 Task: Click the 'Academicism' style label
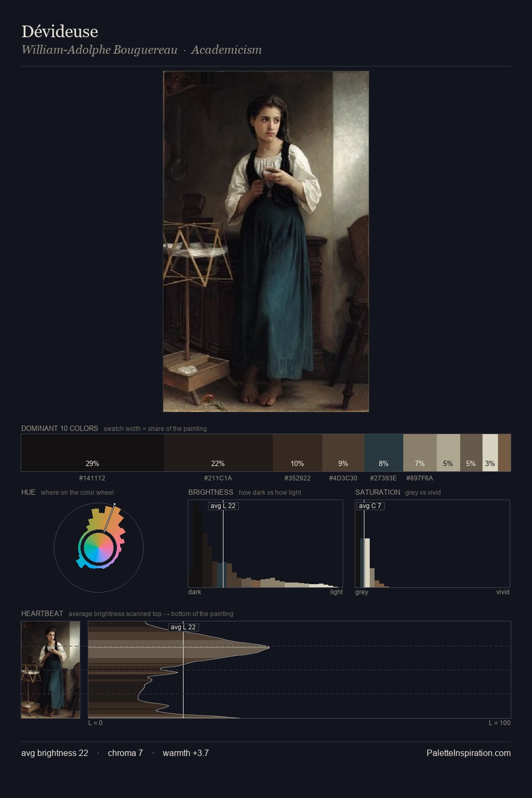click(x=226, y=50)
